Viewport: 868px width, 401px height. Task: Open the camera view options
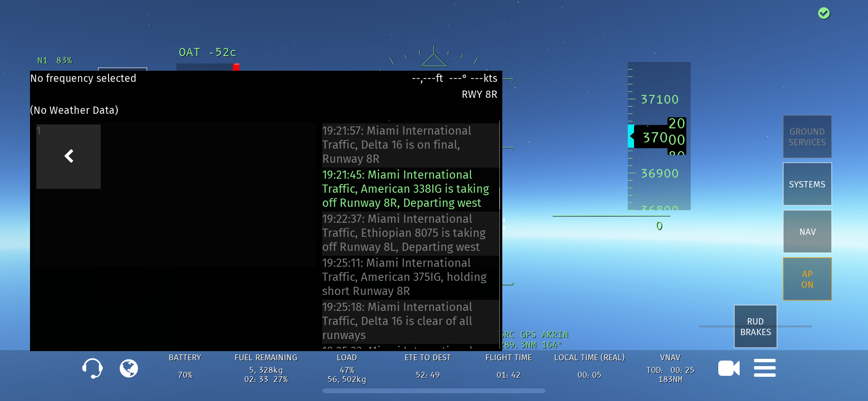[x=728, y=369]
